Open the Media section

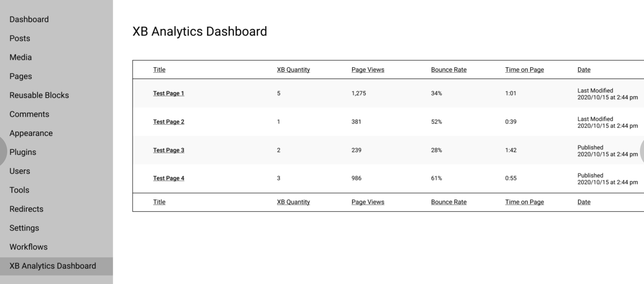pos(21,57)
